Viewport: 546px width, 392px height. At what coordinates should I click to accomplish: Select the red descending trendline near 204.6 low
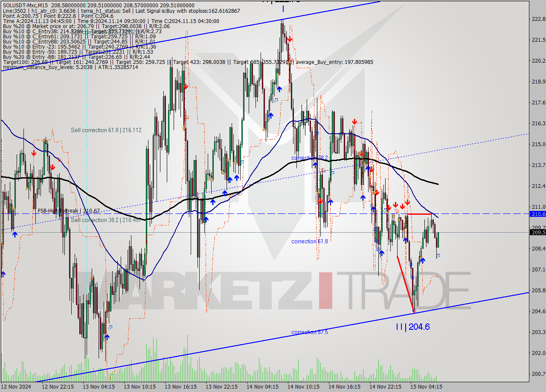click(405, 284)
